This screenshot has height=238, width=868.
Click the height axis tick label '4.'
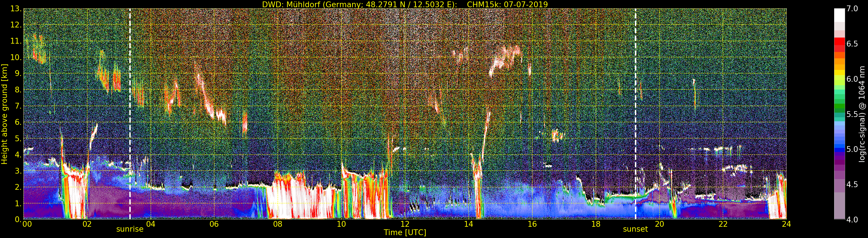pyautogui.click(x=18, y=155)
